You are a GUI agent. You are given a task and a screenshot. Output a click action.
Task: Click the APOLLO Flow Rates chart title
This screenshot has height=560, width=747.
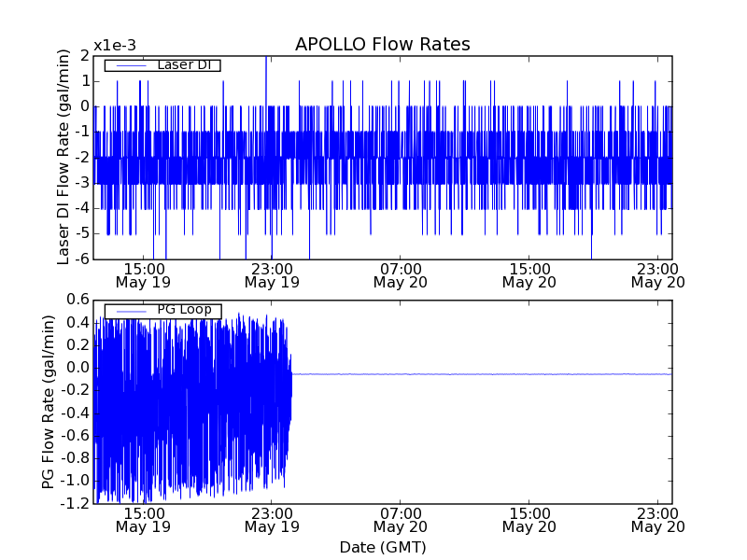tap(382, 45)
